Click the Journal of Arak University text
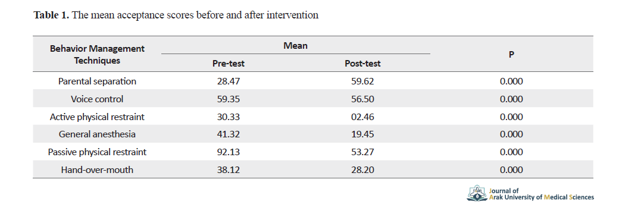The image size is (644, 220). tap(541, 194)
